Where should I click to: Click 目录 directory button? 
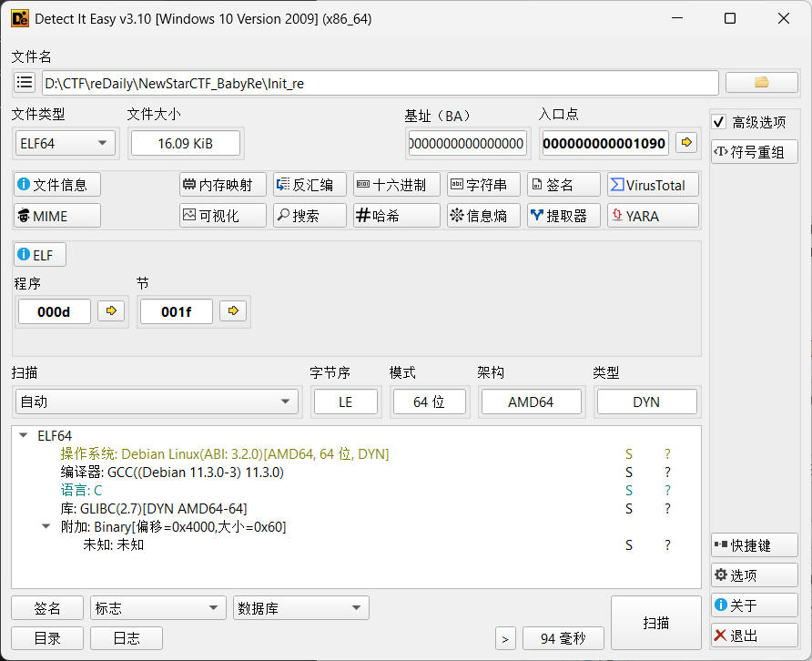point(47,637)
